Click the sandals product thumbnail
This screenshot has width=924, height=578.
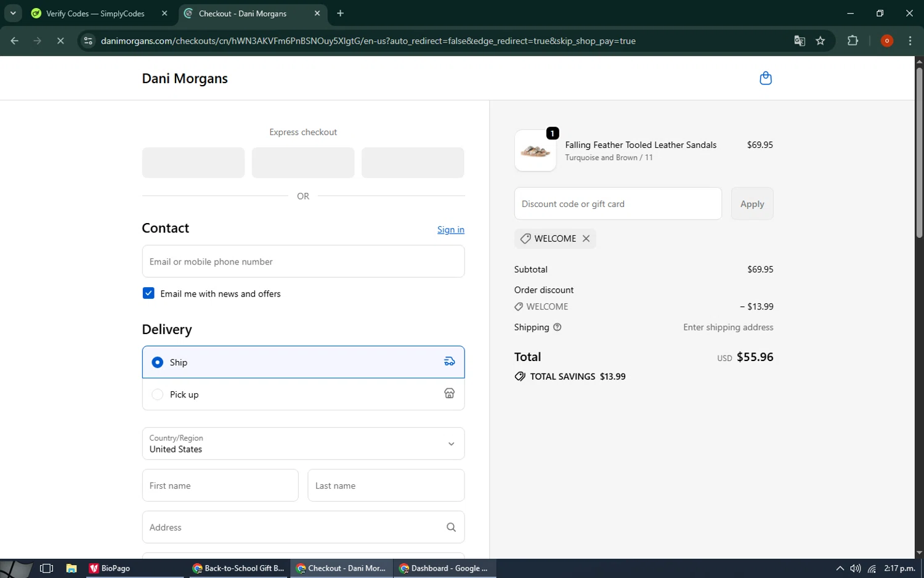[535, 150]
